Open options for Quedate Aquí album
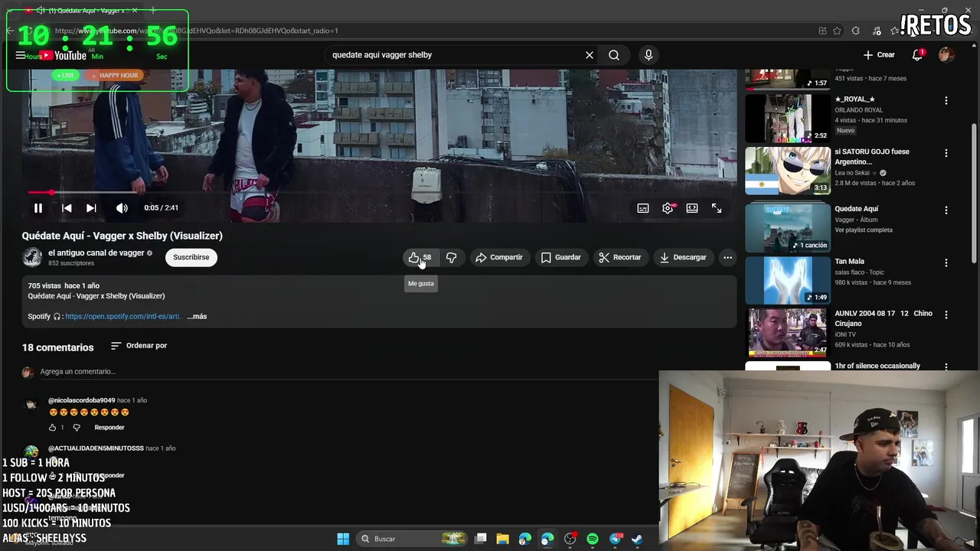This screenshot has height=551, width=980. click(x=946, y=210)
